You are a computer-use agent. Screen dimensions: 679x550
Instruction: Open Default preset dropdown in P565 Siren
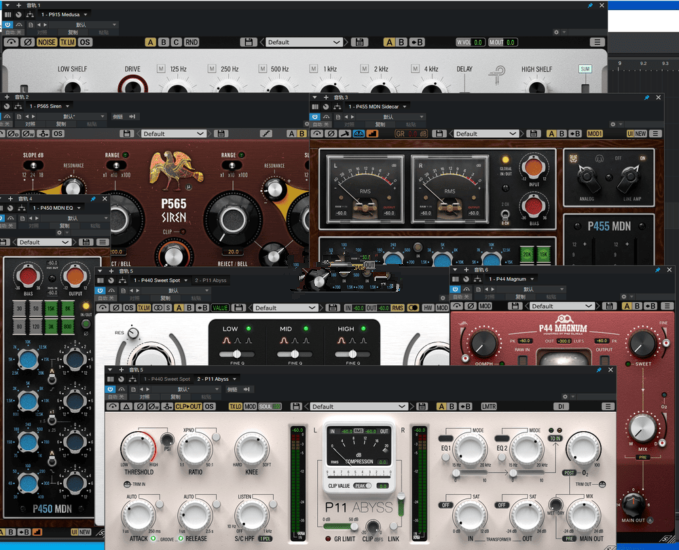click(x=173, y=134)
